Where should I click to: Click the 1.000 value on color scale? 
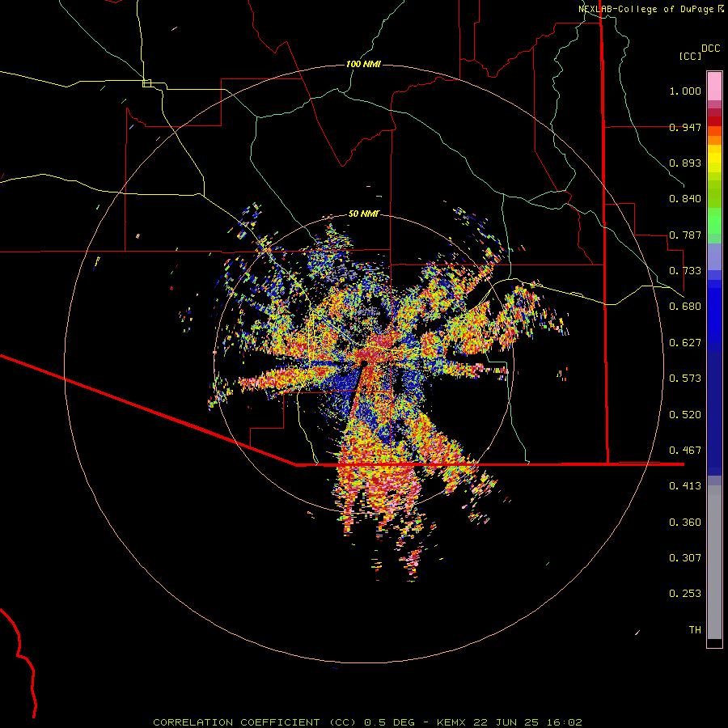[x=685, y=91]
